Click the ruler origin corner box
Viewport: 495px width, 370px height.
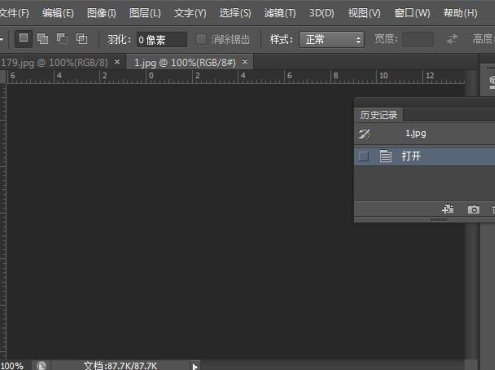point(3,77)
